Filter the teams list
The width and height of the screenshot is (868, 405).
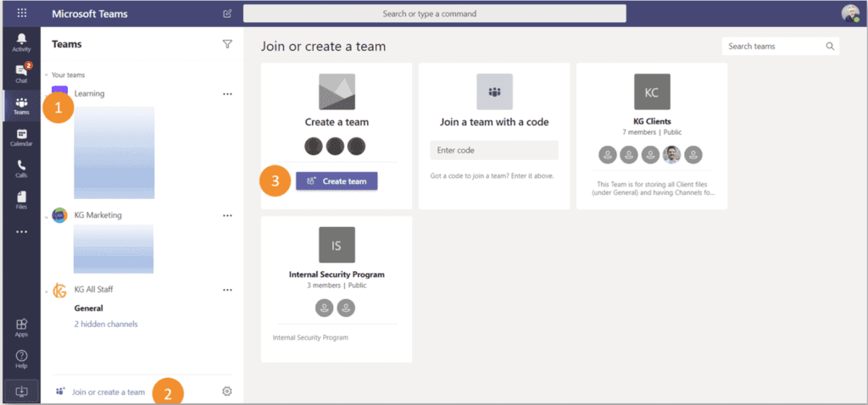[227, 44]
